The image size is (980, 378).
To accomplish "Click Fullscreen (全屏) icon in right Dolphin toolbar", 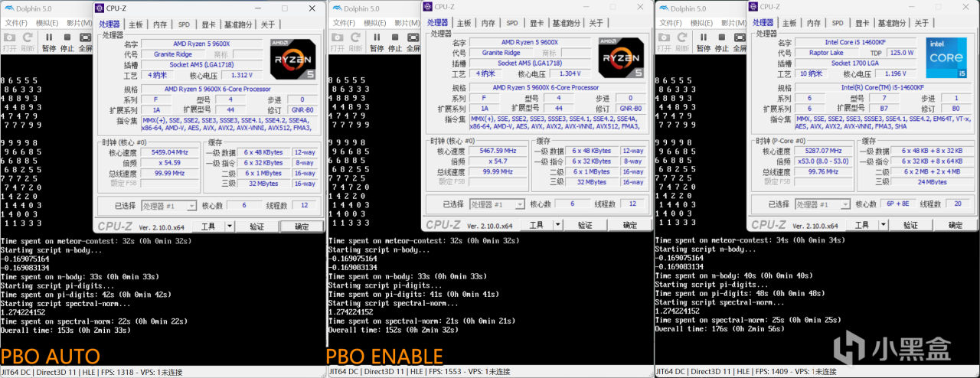I will pyautogui.click(x=740, y=37).
